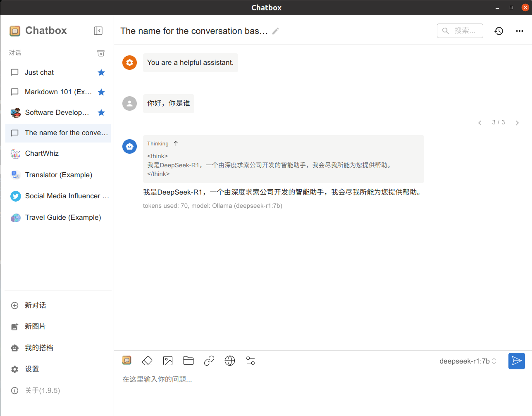Click the assistant's final reply text
This screenshot has width=532, height=416.
click(x=283, y=192)
